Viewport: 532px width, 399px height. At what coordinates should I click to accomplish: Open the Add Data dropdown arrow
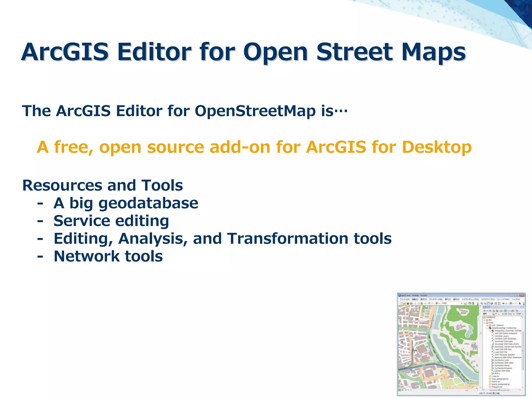(x=439, y=303)
